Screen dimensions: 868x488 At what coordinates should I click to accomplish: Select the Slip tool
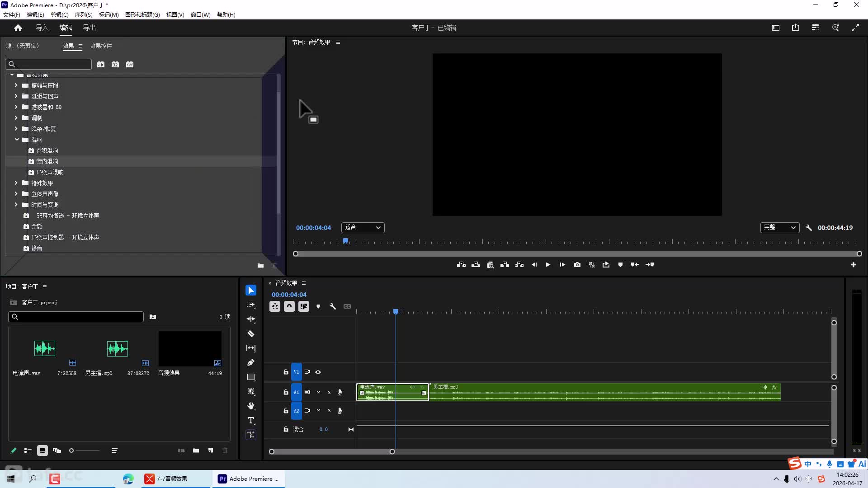tap(251, 348)
